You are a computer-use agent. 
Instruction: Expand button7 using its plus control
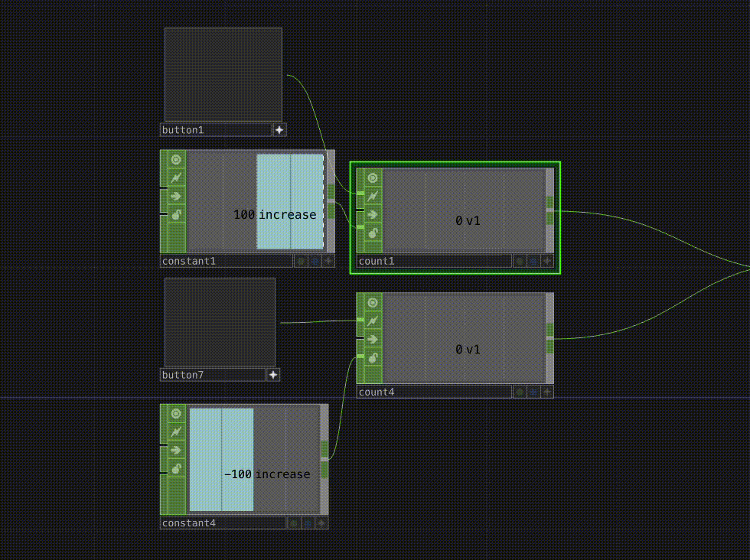point(273,375)
